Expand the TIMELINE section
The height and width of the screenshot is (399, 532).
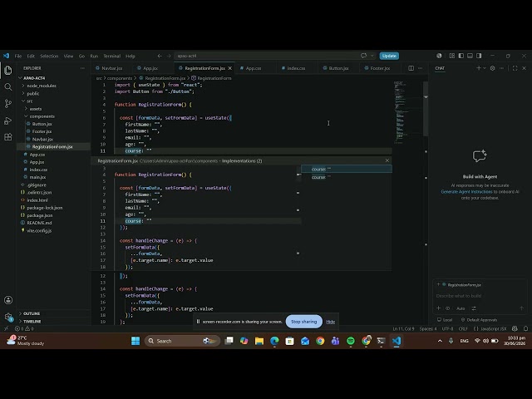click(x=32, y=321)
